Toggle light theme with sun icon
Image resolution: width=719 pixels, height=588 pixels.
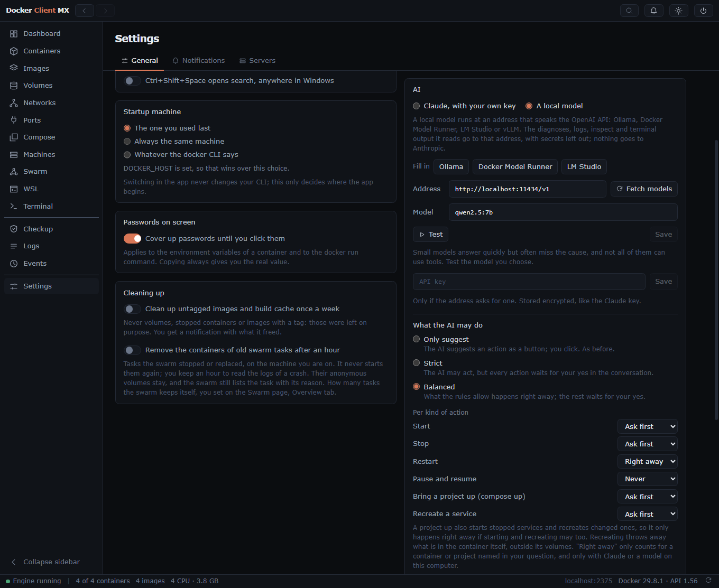coord(679,11)
